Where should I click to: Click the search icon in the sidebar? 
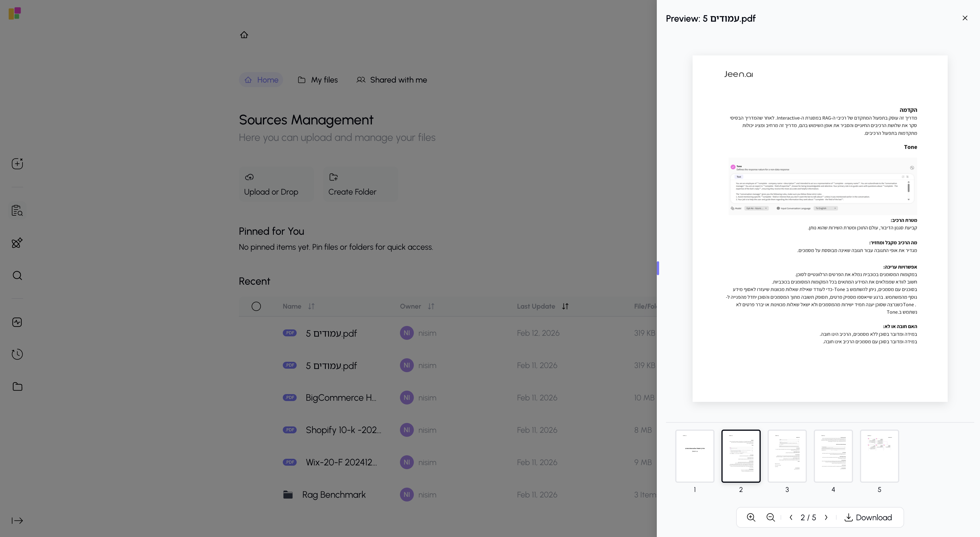(x=17, y=275)
